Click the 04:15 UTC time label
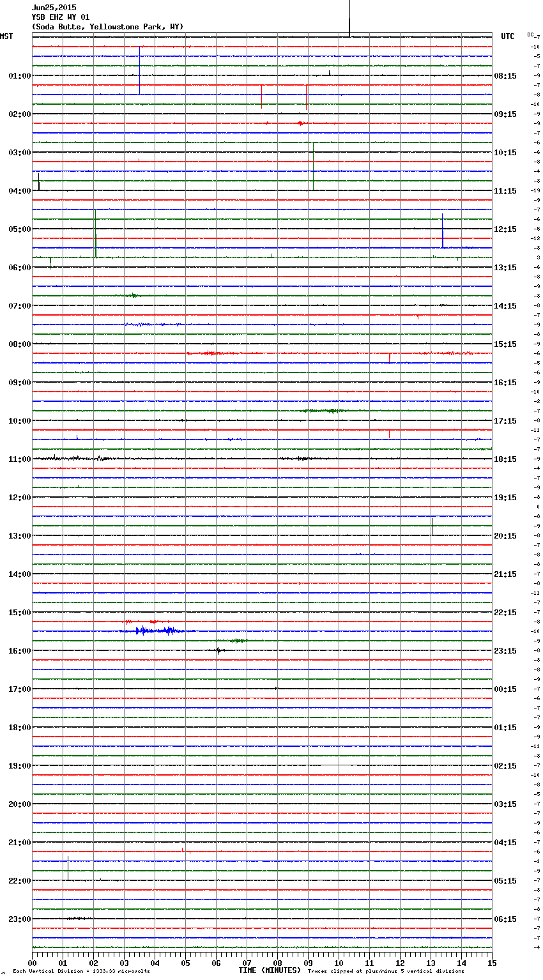Screen dimensions: 543x980 505,843
